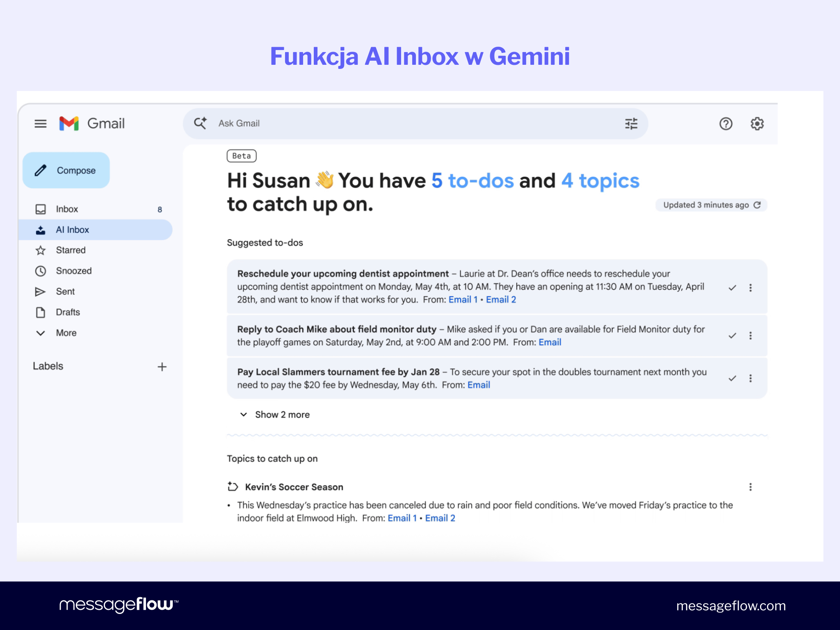This screenshot has width=840, height=630.
Task: Mark the Coach Mike to-do as done
Action: 732,336
